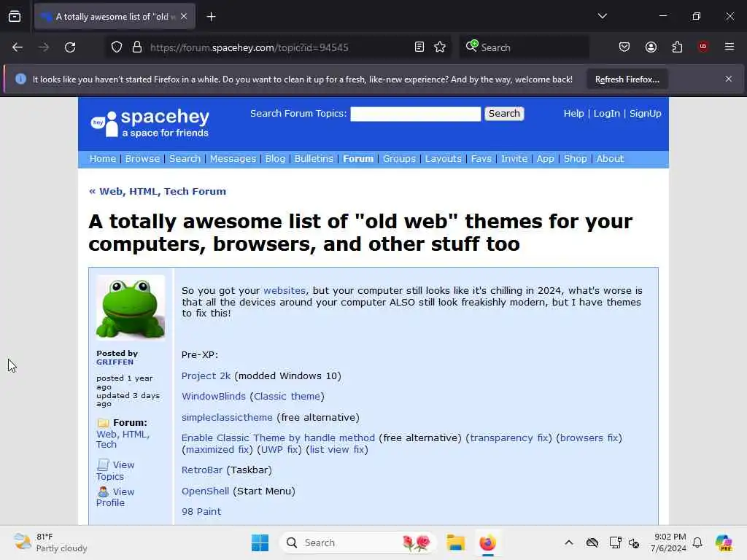Open the Firefox account icon
The height and width of the screenshot is (560, 747).
[651, 47]
